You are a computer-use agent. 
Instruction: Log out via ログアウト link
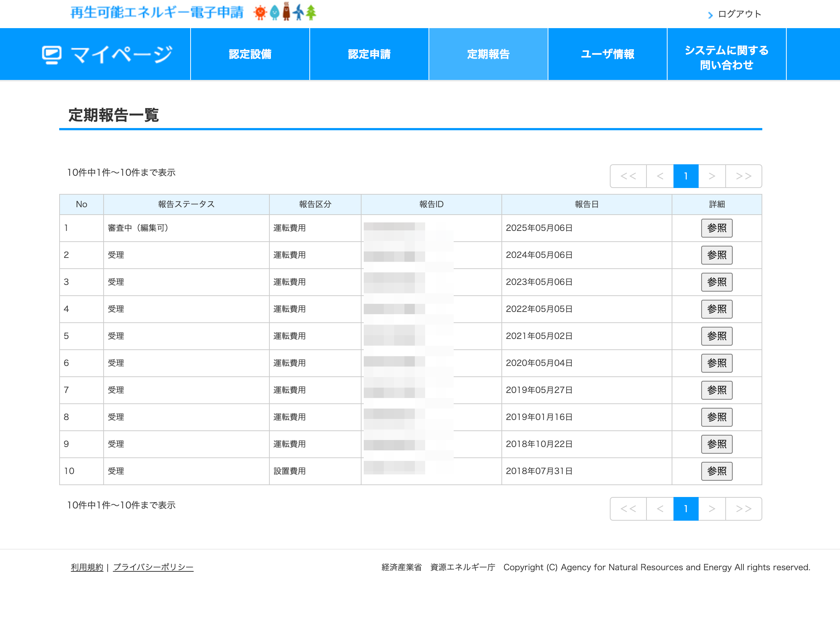[x=739, y=14]
